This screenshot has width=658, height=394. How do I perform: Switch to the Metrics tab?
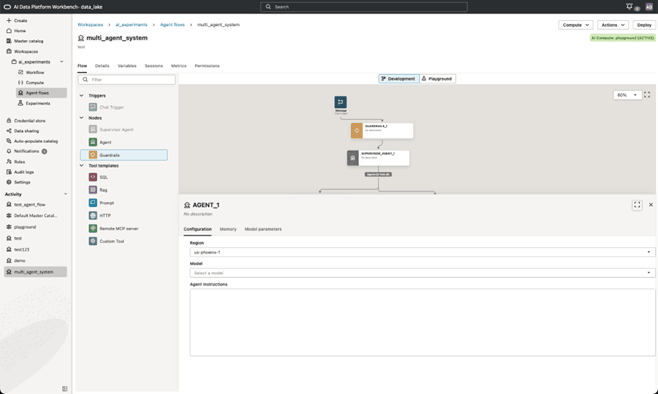[x=179, y=66]
